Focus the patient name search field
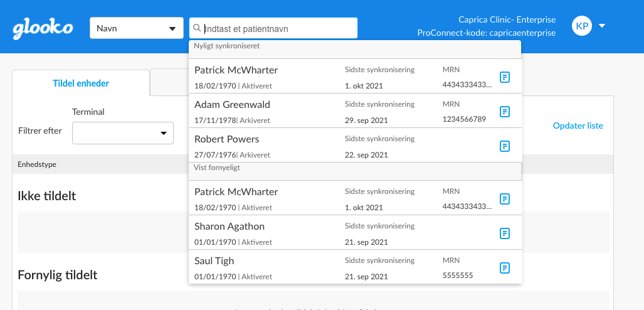 [273, 28]
